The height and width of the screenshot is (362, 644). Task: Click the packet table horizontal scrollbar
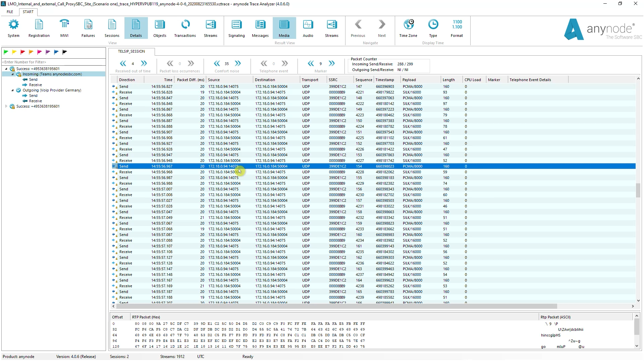336,306
